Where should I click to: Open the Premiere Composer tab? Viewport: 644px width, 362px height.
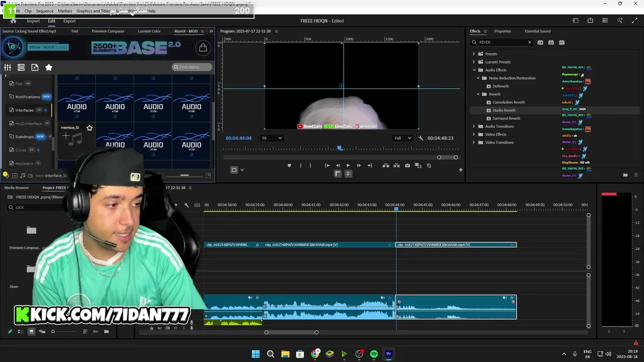pyautogui.click(x=108, y=31)
